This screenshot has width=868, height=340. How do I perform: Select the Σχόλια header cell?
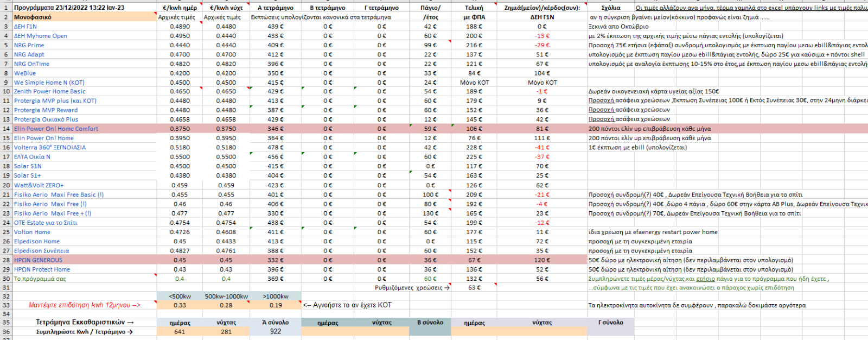click(x=611, y=8)
